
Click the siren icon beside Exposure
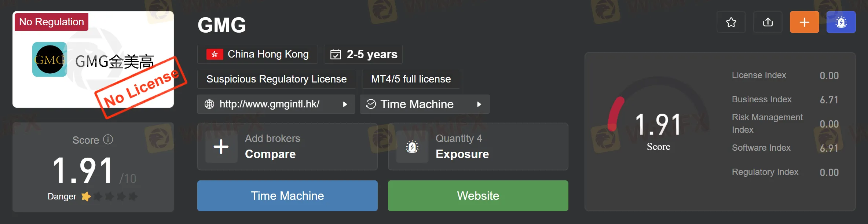412,147
